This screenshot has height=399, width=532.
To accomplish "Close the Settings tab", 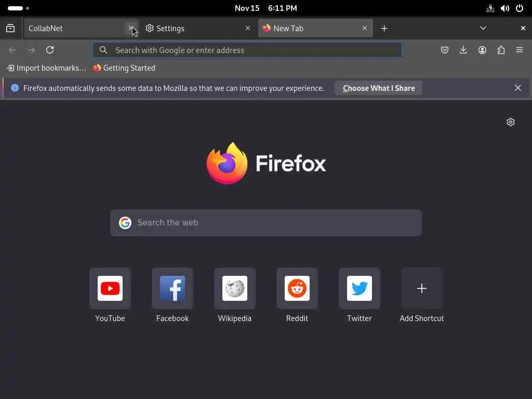I will (x=248, y=28).
